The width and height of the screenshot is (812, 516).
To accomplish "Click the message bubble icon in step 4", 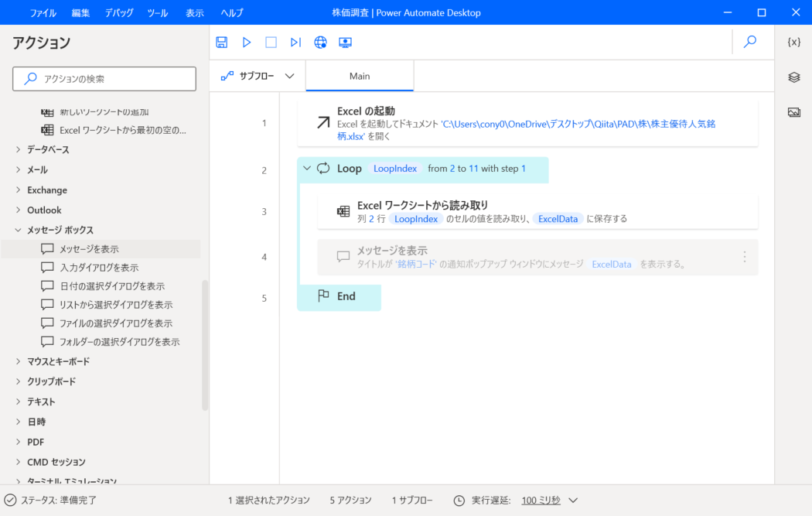I will 343,256.
